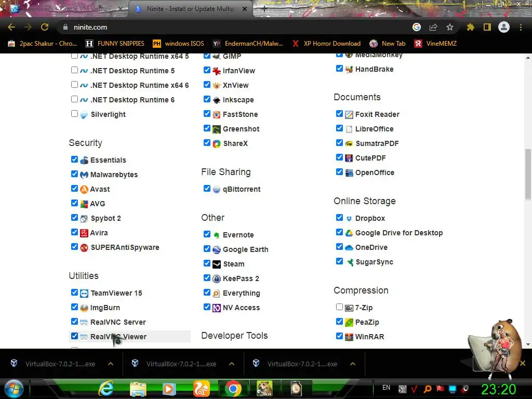This screenshot has height=399, width=532.
Task: Open the Chrome profile avatar
Action: pyautogui.click(x=504, y=27)
